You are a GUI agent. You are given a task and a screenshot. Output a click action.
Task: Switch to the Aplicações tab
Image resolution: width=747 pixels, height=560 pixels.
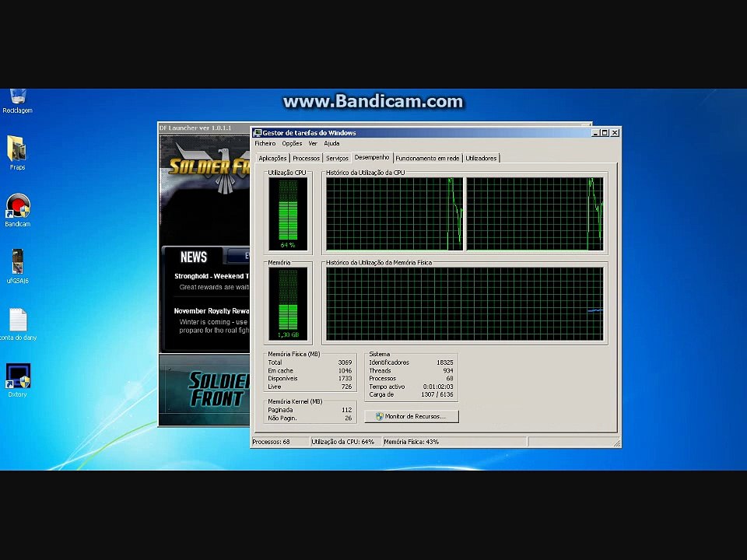272,158
